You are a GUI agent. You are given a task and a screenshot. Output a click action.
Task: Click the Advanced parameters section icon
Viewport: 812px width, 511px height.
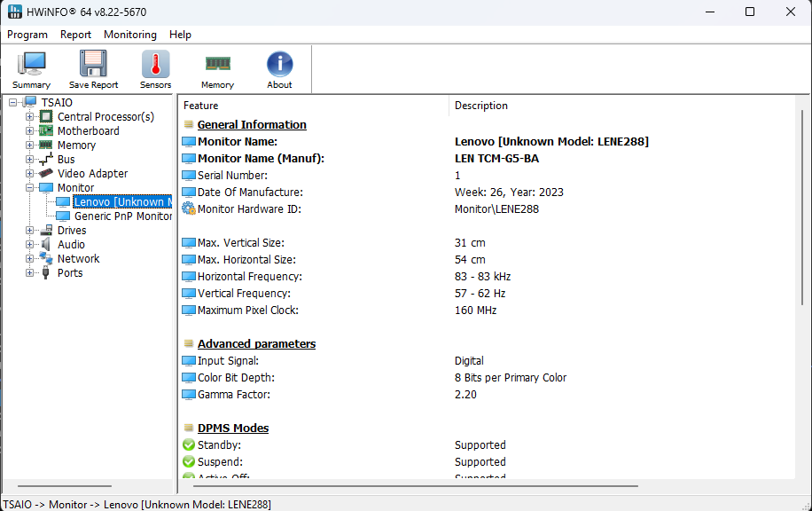(x=189, y=343)
